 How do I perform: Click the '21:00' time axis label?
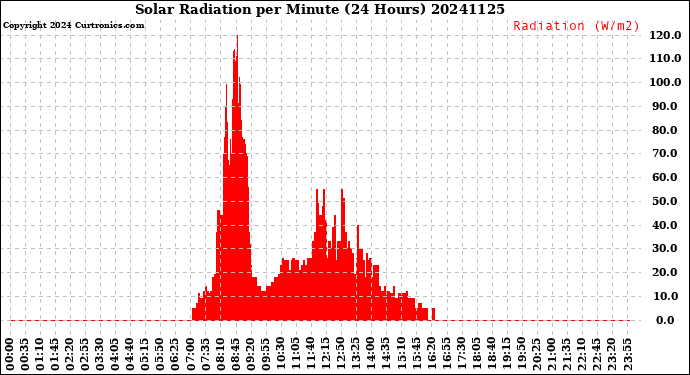coord(552,355)
